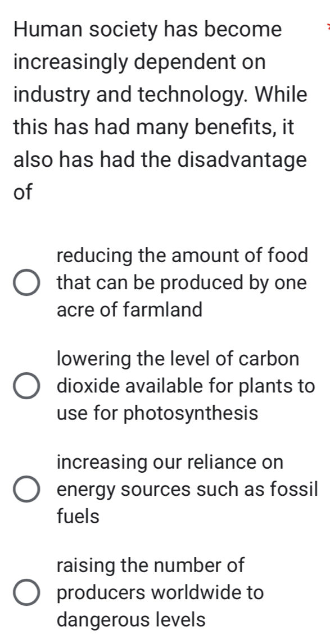
Task: Select the radio button for raising producer numbers
Action: 25,592
